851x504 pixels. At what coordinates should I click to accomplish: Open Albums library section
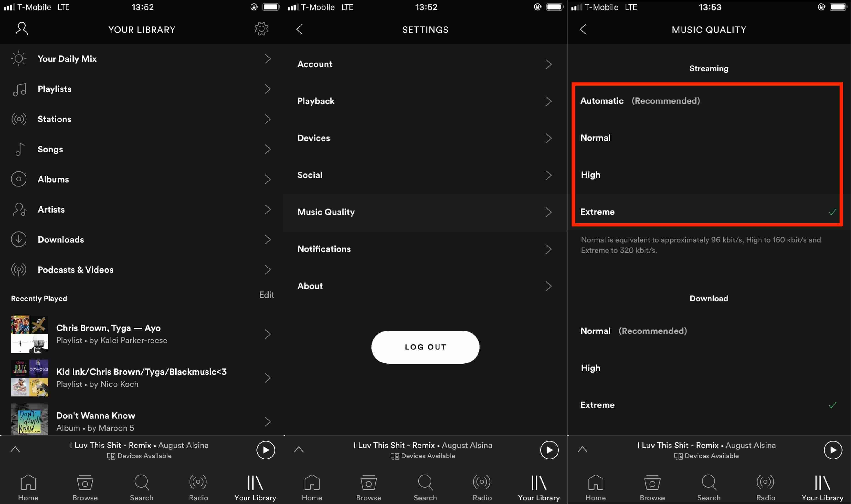point(53,179)
